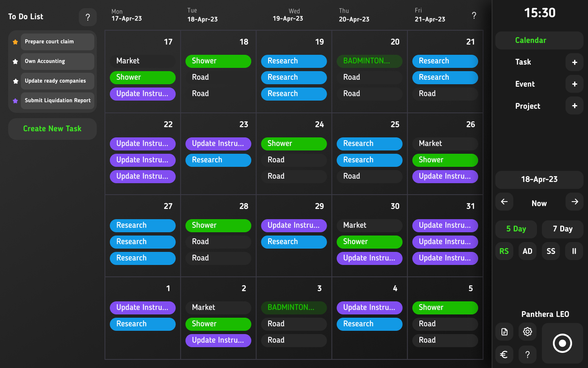This screenshot has width=588, height=368.
Task: Switch to 7 Day view
Action: click(562, 229)
